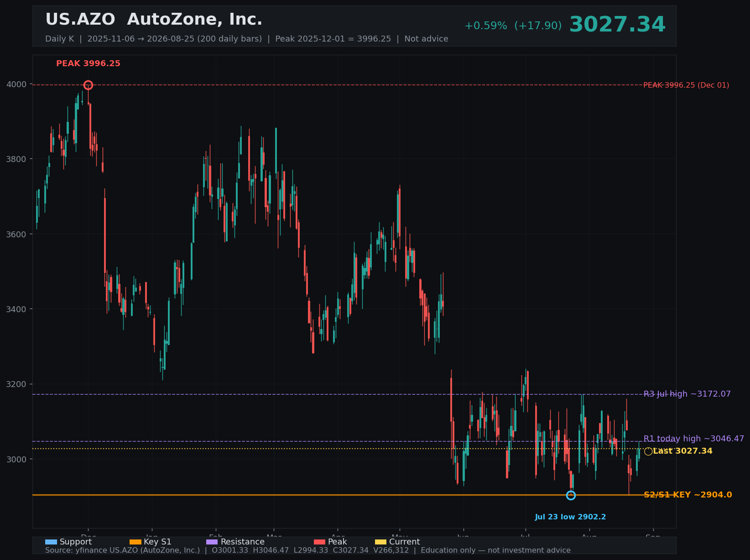Click the 'R1 today high ~3046.47' label
The image size is (750, 560).
tap(694, 439)
